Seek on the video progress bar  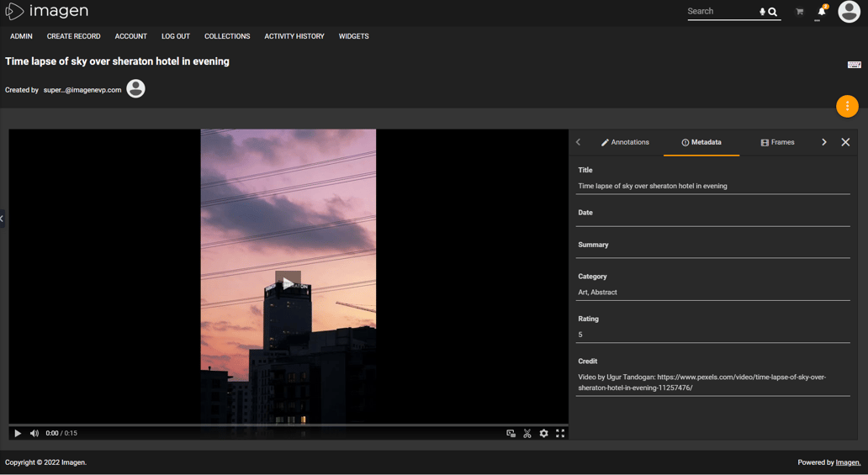click(288, 425)
